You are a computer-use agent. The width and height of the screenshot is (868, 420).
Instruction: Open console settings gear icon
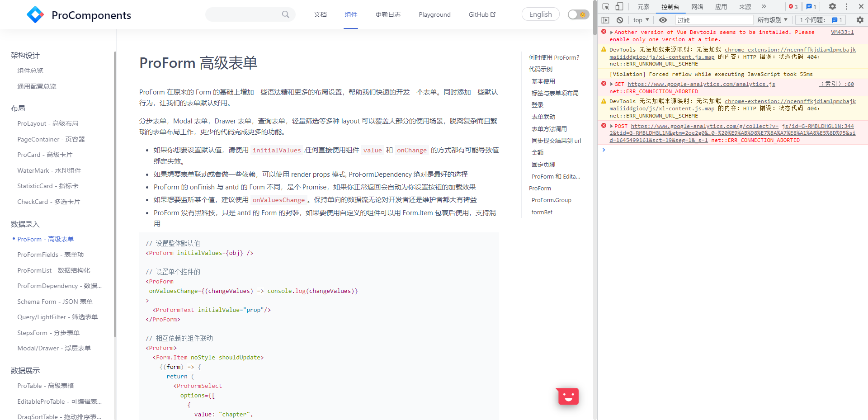(x=860, y=20)
